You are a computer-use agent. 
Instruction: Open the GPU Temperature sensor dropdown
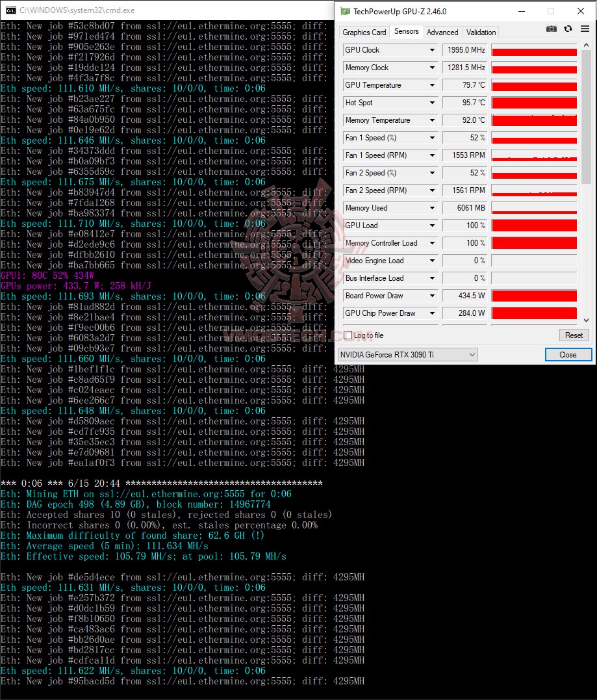(432, 85)
